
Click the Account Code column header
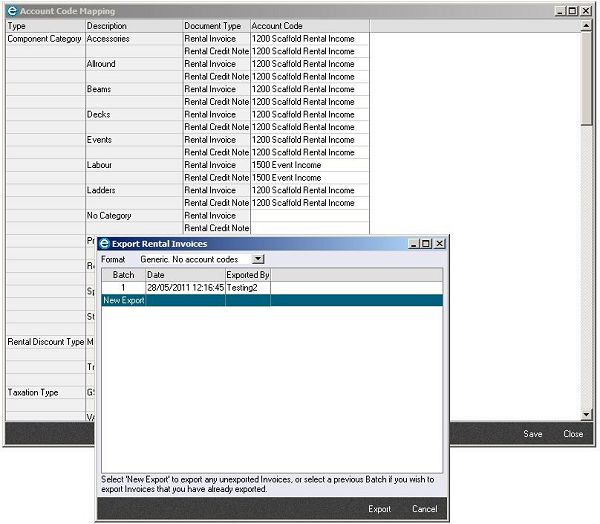[x=308, y=25]
